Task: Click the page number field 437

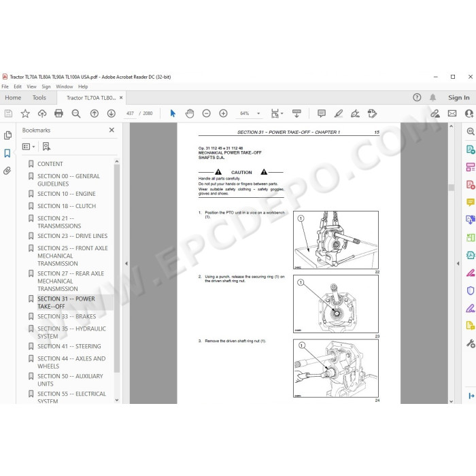Action: pyautogui.click(x=131, y=114)
